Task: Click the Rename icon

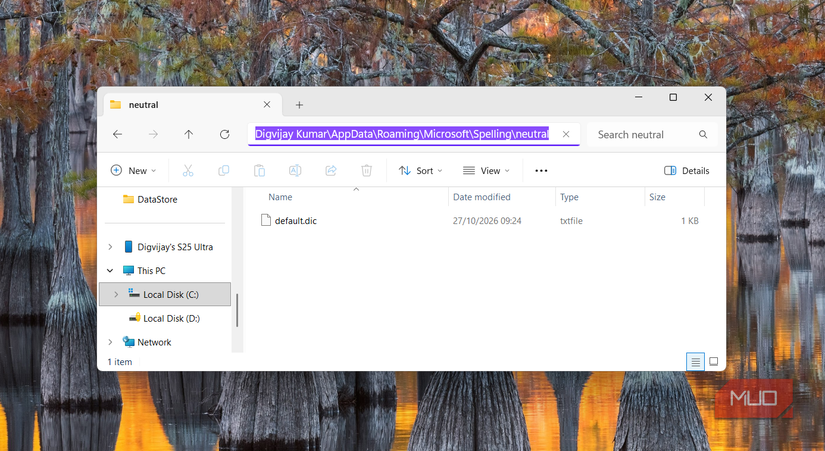Action: [295, 171]
